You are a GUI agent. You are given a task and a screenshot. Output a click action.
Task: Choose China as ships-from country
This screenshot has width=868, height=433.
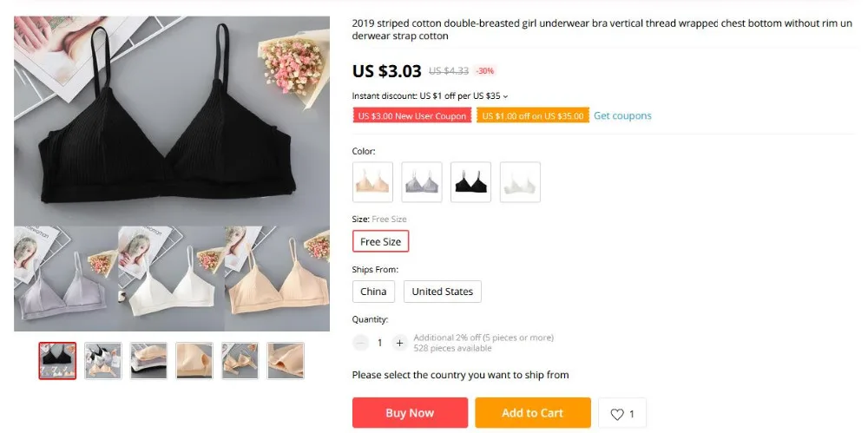tap(373, 292)
